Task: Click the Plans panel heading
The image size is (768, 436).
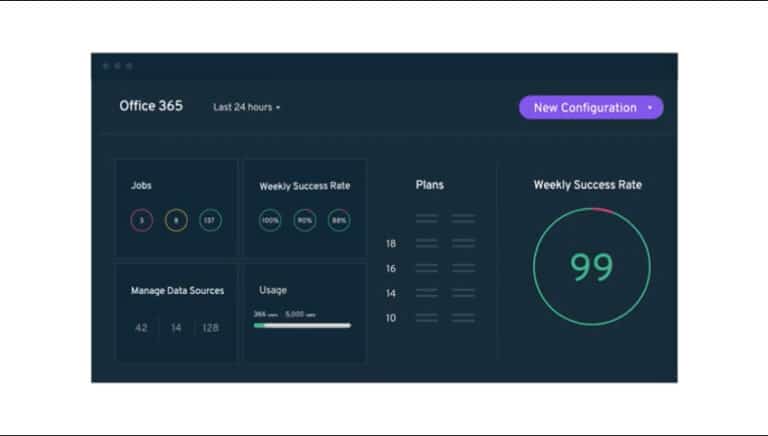Action: [x=430, y=185]
